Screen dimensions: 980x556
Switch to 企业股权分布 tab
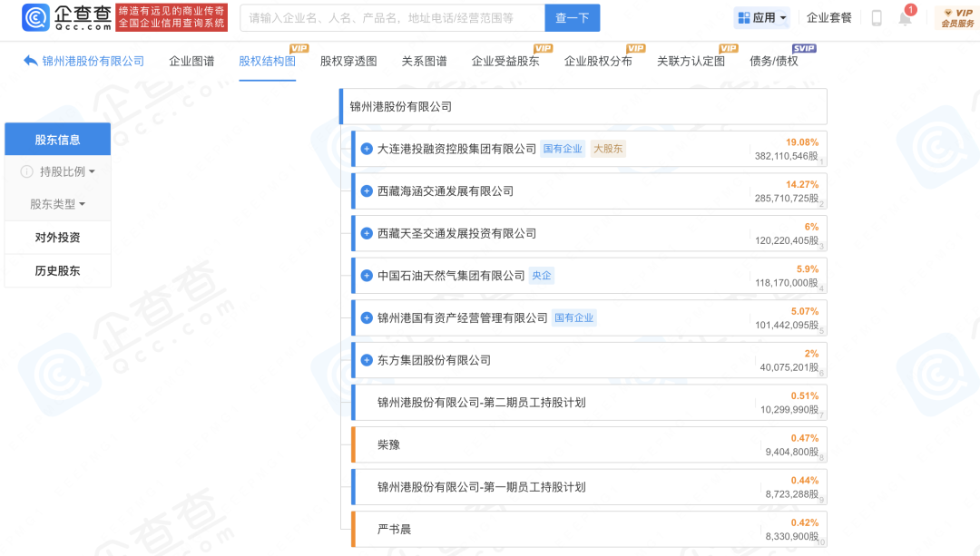[x=598, y=61]
